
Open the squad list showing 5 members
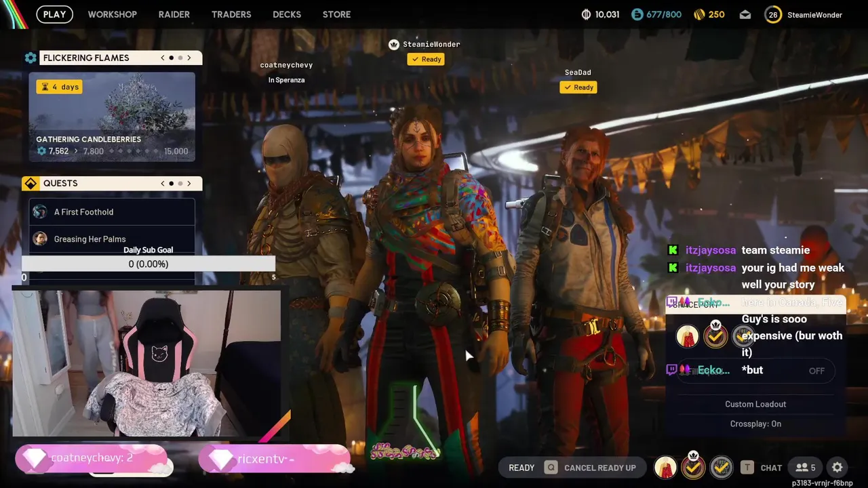(806, 468)
